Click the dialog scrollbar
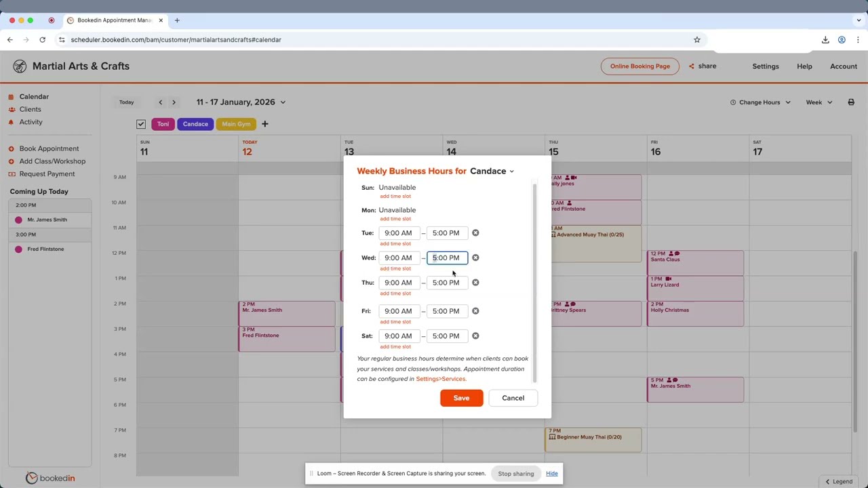 (534, 283)
